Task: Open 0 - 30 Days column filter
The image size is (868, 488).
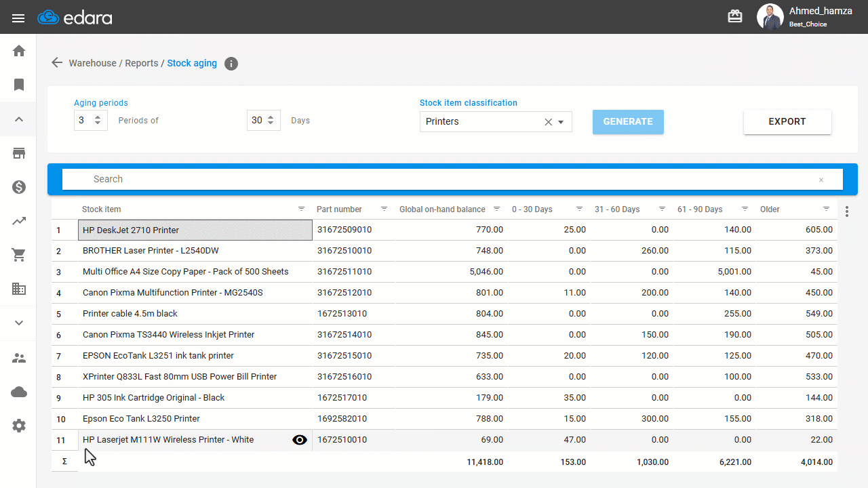Action: 580,209
